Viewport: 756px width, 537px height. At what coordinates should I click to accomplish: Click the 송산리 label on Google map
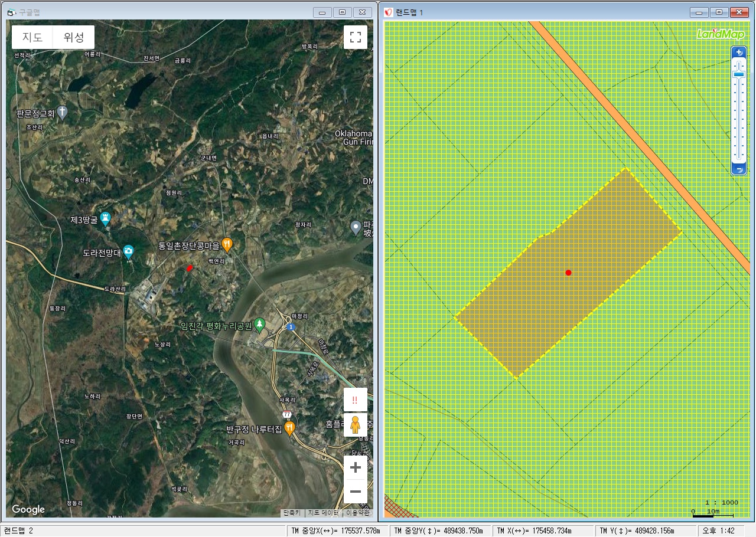point(82,179)
